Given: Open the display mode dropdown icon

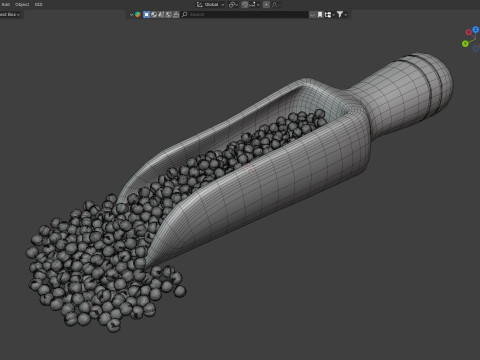Looking at the screenshot, I should click(329, 14).
